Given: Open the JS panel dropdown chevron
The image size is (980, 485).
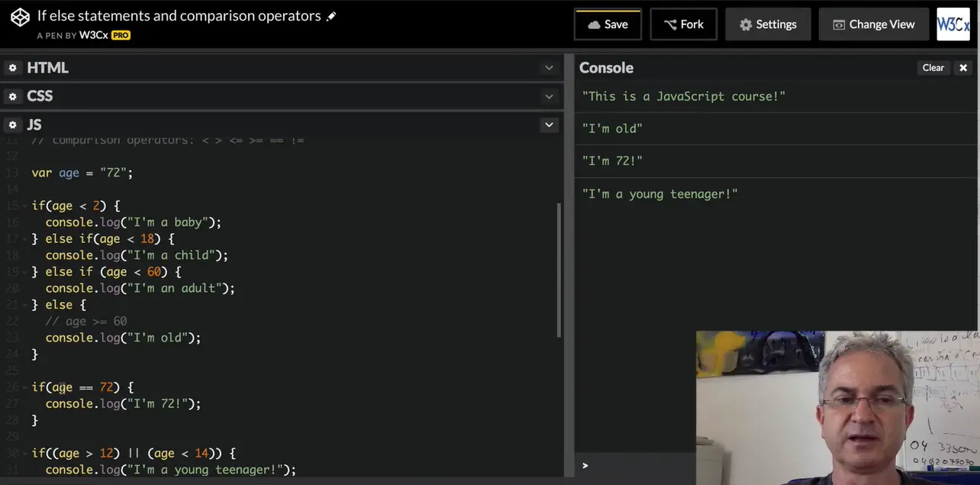Looking at the screenshot, I should 549,124.
